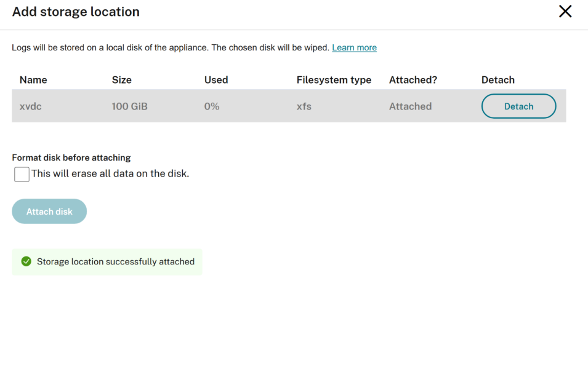588x377 pixels.
Task: Click the Detach column header
Action: pos(498,80)
